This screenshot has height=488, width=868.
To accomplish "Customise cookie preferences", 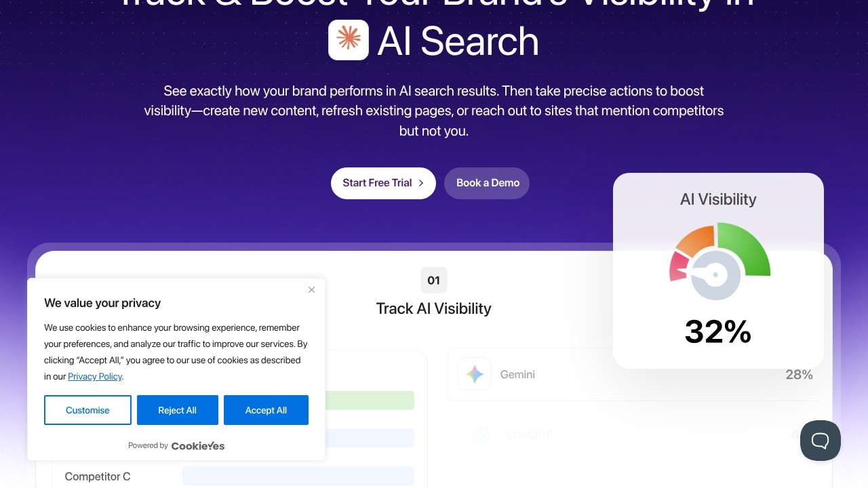I will tap(87, 410).
